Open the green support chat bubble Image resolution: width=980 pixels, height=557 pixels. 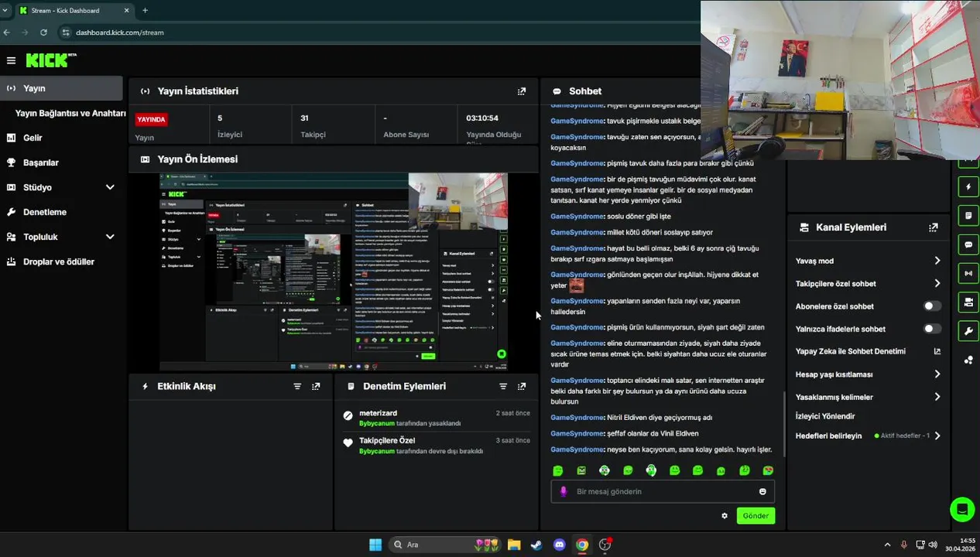coord(962,509)
